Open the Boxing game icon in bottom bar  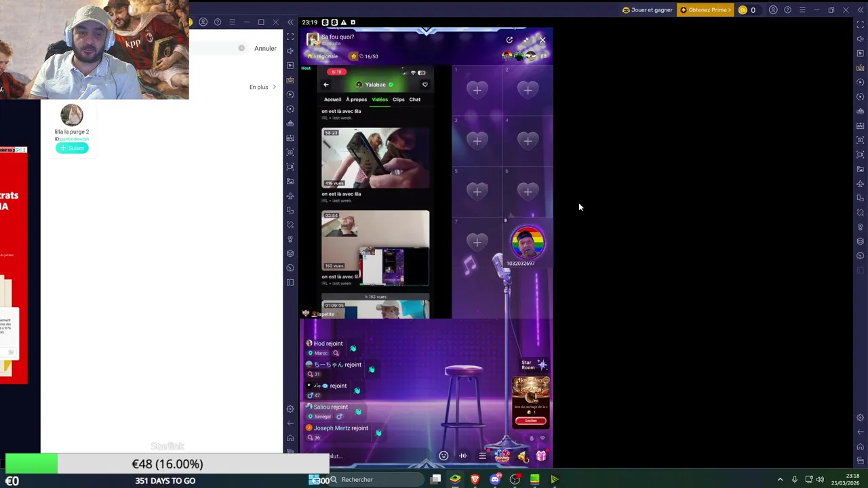point(502,455)
